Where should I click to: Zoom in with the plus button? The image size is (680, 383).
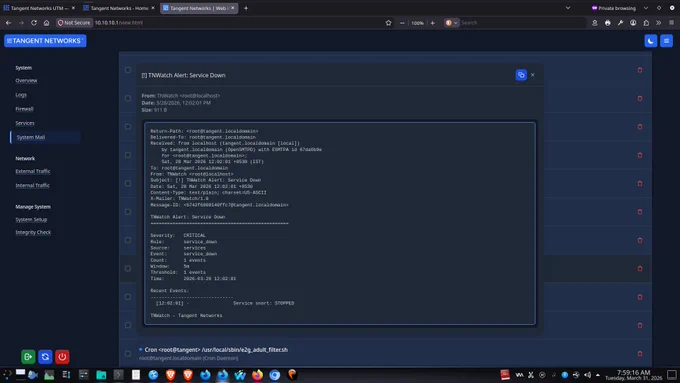[432, 23]
